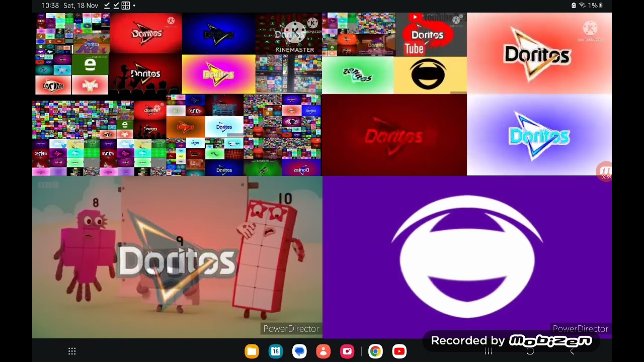Tap the white-red Doritos logo panel
The width and height of the screenshot is (644, 362).
[x=539, y=53]
